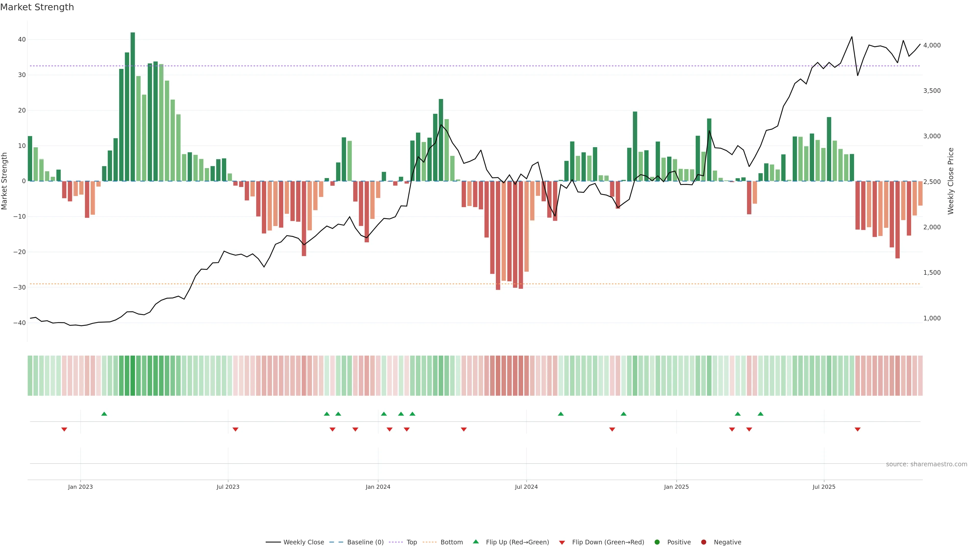Click the Weekly Close Price axis title
980x551 pixels.
point(951,181)
